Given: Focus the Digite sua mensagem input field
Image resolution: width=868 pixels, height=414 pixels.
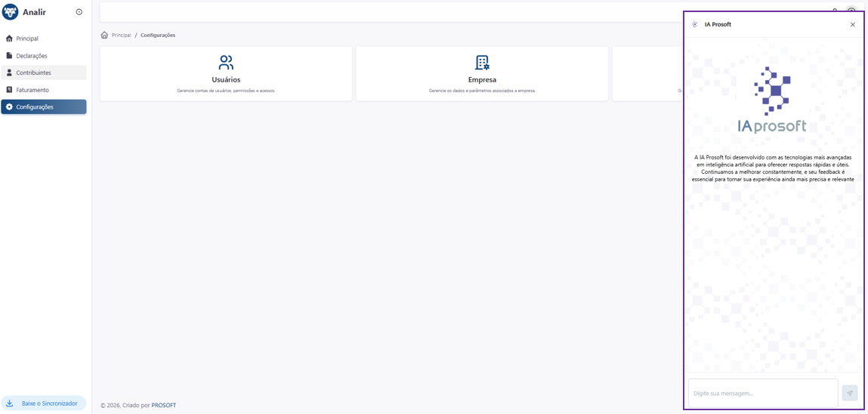Looking at the screenshot, I should (x=763, y=393).
